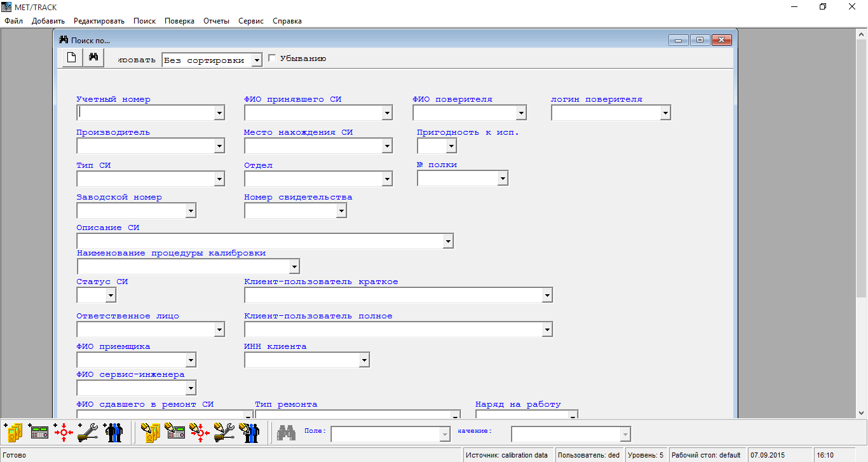Click the add red crosshair location icon
The width and height of the screenshot is (868, 462).
(x=63, y=433)
